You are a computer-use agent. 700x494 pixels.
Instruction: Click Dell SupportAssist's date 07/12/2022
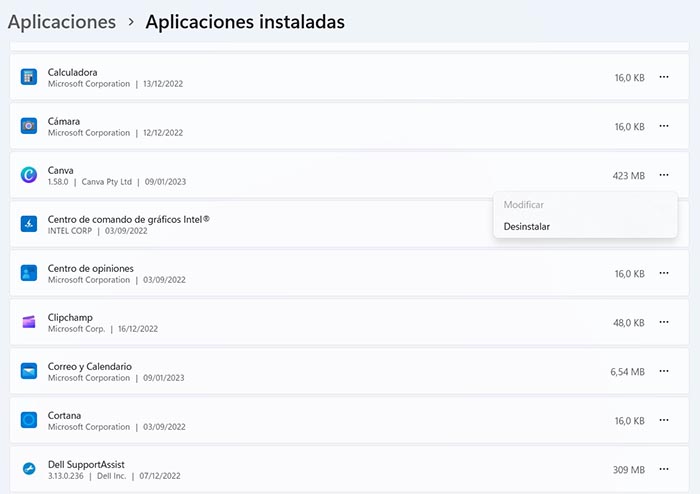(x=160, y=476)
